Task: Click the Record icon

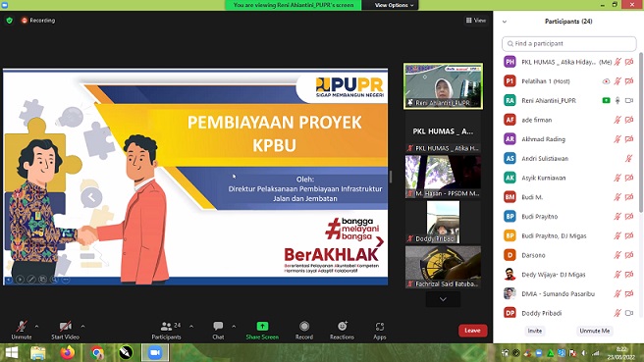Action: (304, 327)
